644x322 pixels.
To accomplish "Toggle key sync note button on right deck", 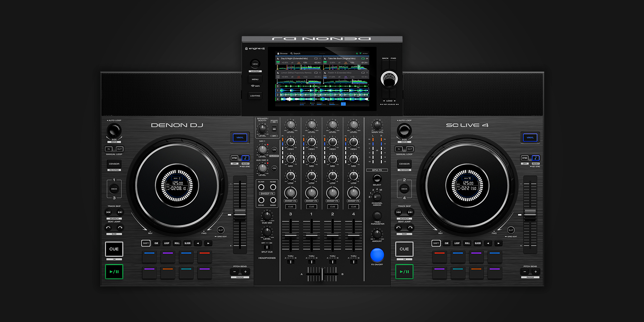I will (x=536, y=158).
